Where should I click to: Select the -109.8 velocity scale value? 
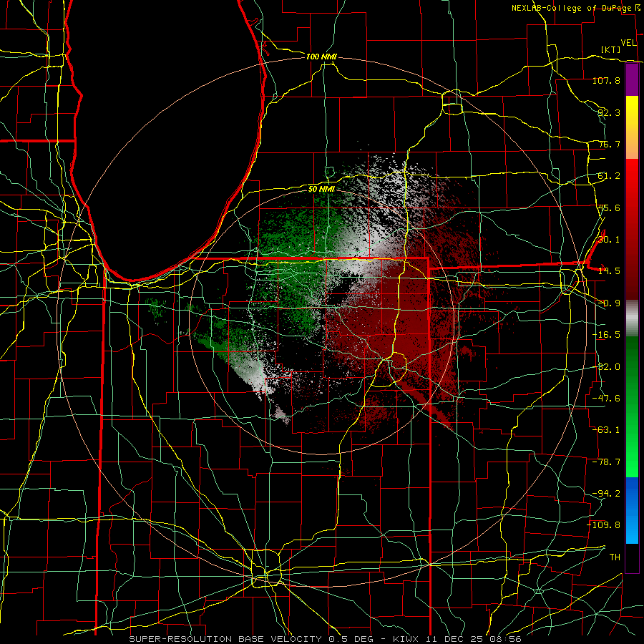[x=604, y=525]
